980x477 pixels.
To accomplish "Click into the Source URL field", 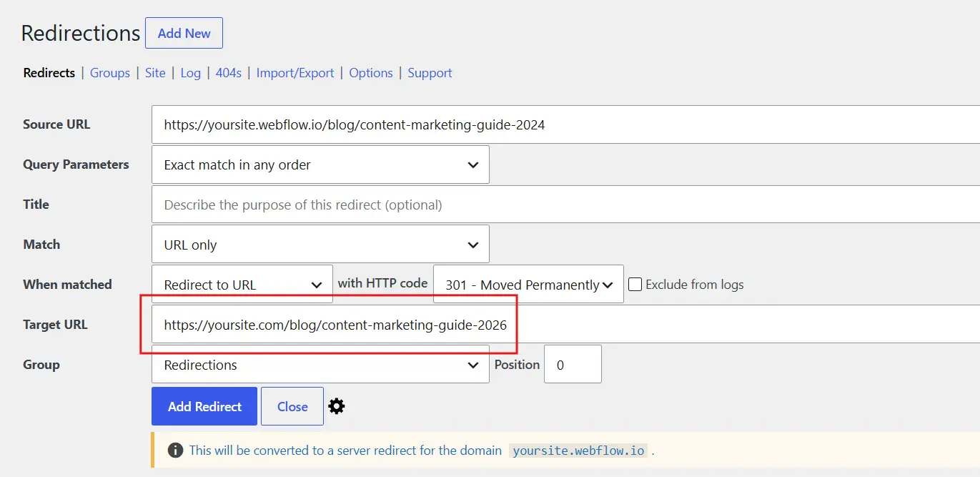I will 565,124.
